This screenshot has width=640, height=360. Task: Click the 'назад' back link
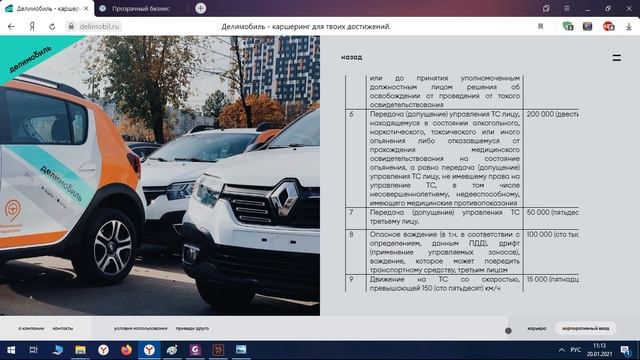tap(351, 57)
